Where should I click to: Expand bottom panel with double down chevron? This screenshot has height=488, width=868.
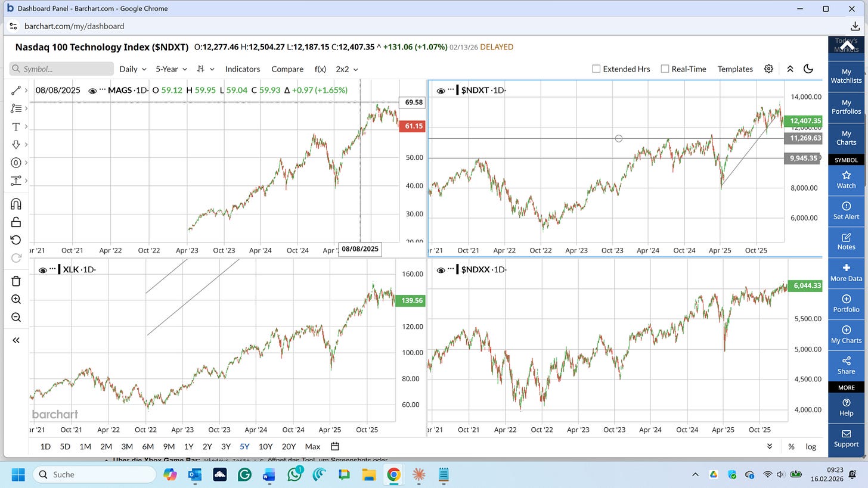[769, 446]
